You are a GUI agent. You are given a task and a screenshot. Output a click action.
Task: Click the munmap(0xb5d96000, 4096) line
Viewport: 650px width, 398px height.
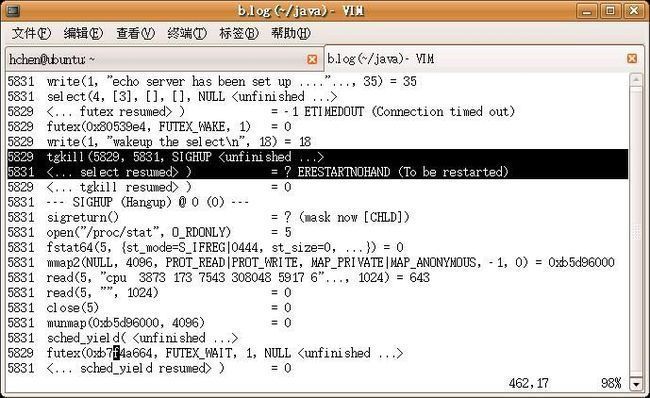tap(150, 323)
